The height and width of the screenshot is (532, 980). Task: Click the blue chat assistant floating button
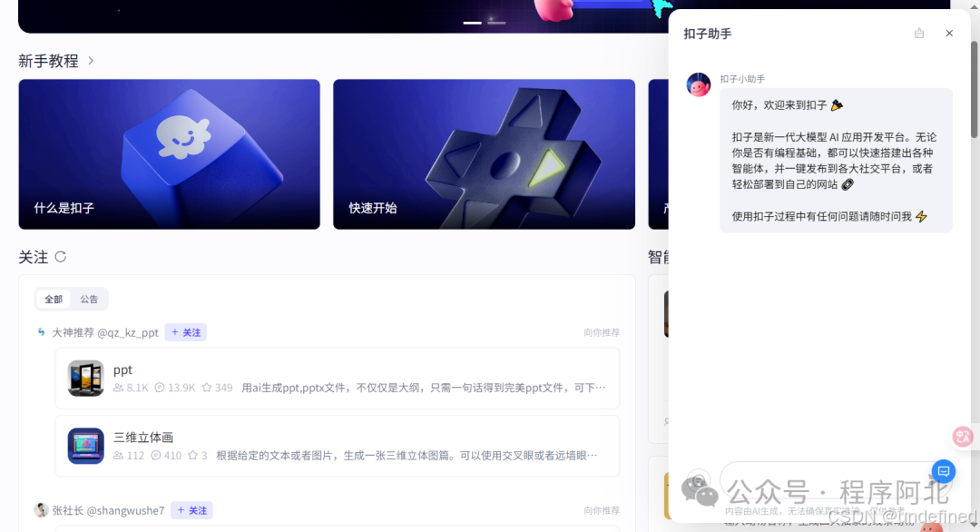tap(943, 471)
